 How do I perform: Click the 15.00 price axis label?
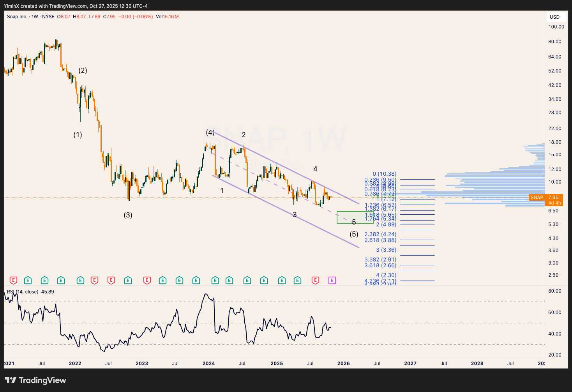click(x=555, y=155)
